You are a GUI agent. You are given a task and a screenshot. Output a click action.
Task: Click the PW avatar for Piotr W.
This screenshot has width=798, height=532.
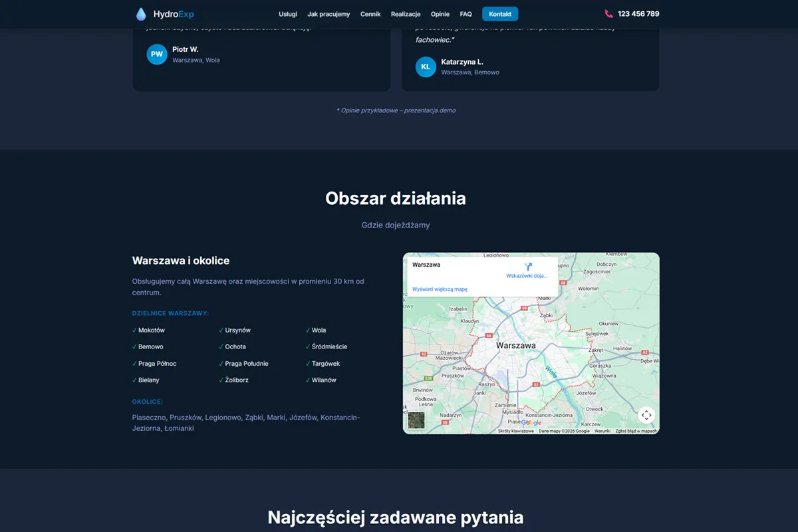[x=157, y=55]
